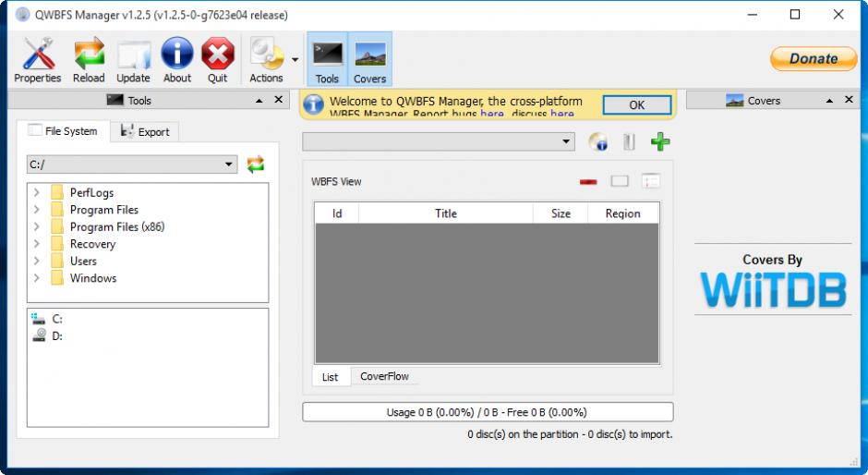Screen dimensions: 868x475
Task: Click the Reload toolbar icon
Action: click(89, 59)
